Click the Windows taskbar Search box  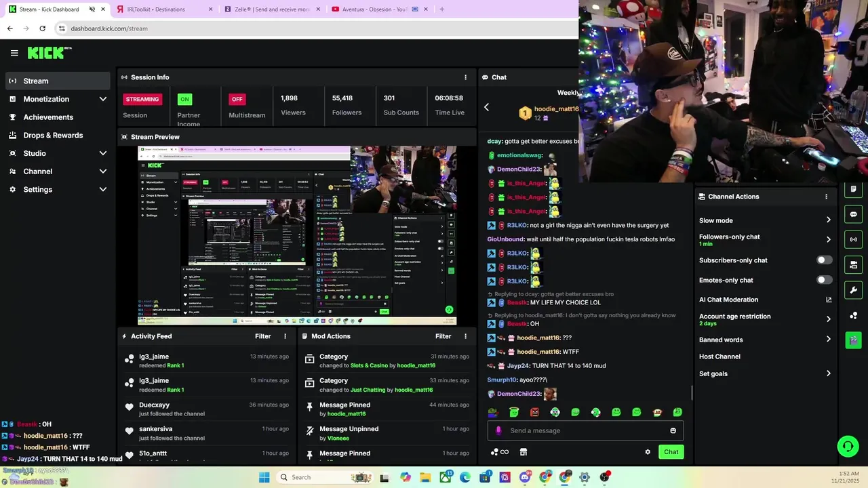(325, 477)
